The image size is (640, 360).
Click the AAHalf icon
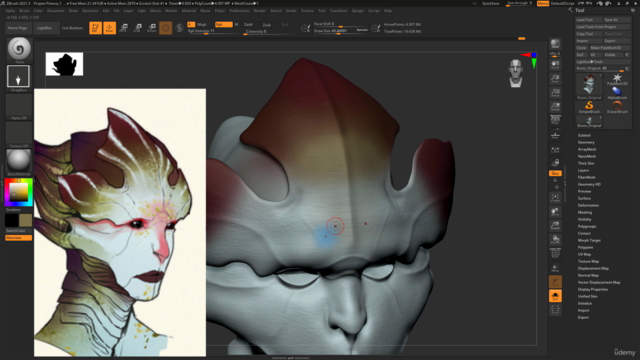[555, 107]
